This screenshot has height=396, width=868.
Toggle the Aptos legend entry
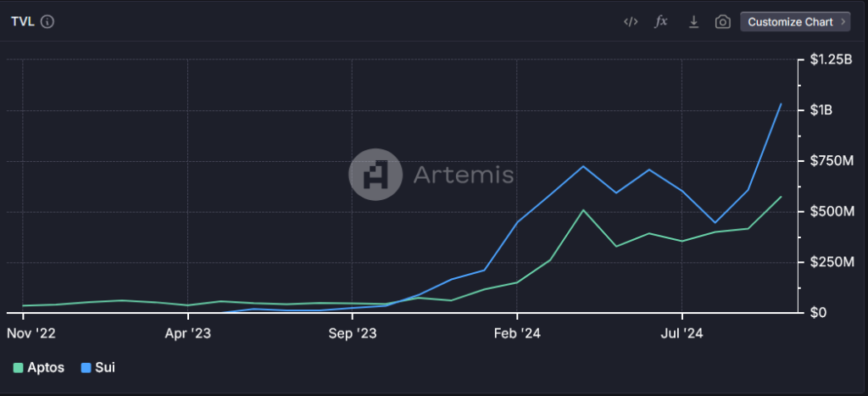point(39,367)
